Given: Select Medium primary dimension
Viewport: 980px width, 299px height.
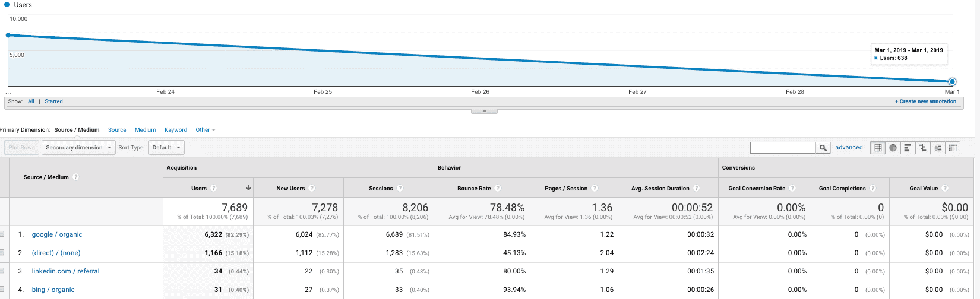Looking at the screenshot, I should (x=146, y=130).
